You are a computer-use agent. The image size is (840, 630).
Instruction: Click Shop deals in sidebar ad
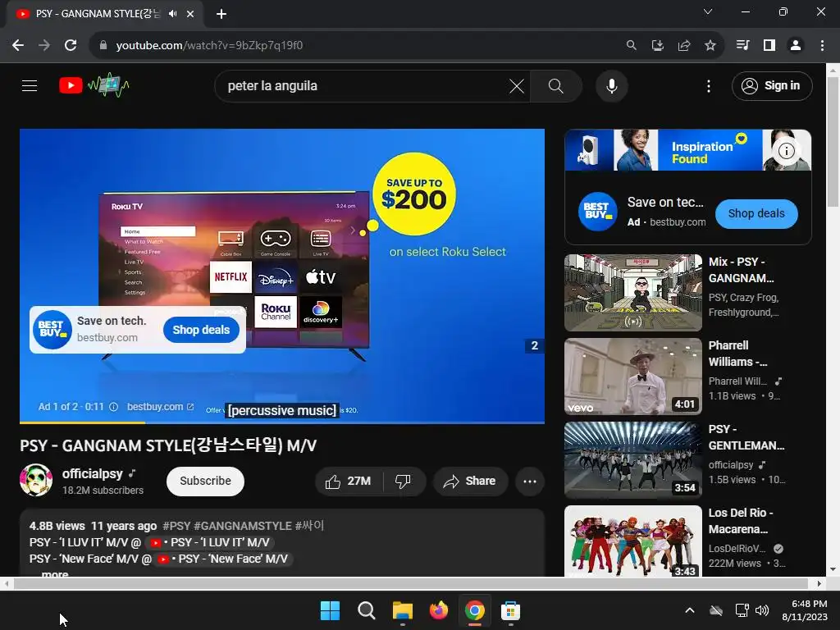756,214
